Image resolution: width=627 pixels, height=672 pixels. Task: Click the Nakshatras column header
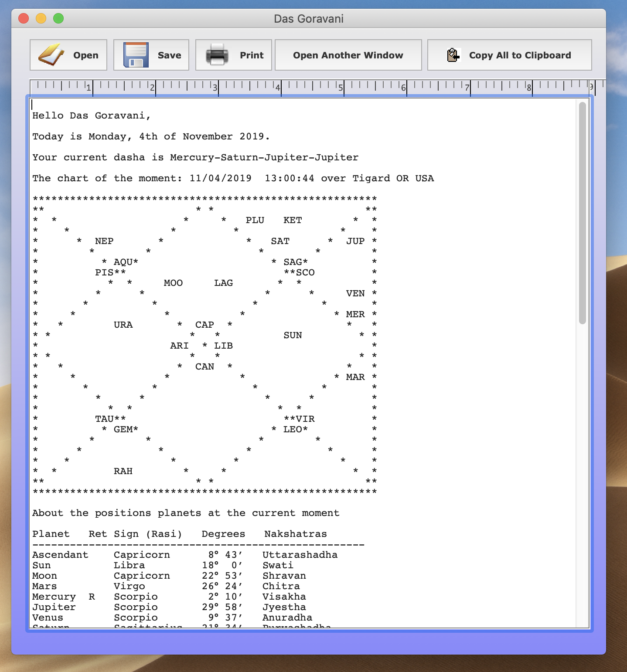click(x=295, y=534)
